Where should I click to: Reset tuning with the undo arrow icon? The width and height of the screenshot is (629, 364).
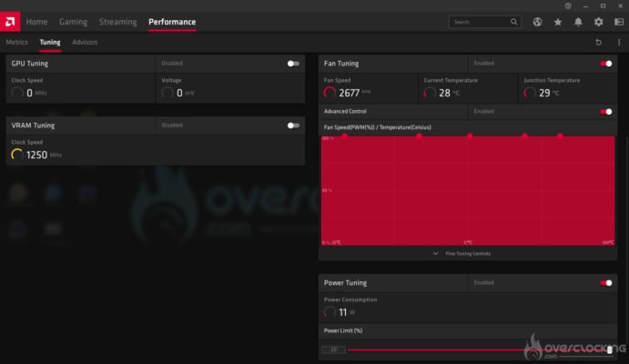pos(599,42)
